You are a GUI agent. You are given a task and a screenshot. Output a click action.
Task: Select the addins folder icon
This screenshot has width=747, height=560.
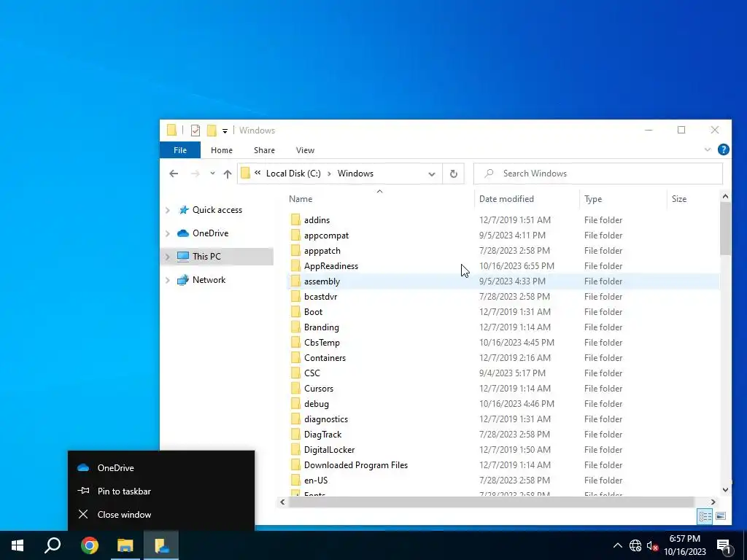point(295,220)
